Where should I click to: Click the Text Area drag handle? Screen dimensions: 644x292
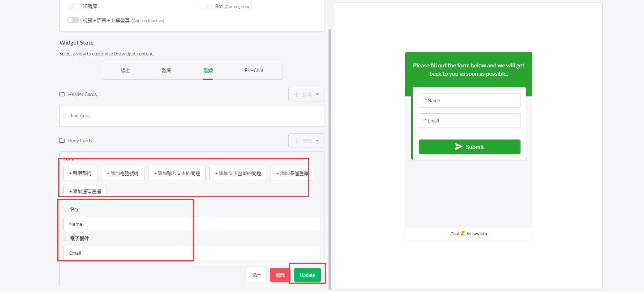(x=65, y=116)
